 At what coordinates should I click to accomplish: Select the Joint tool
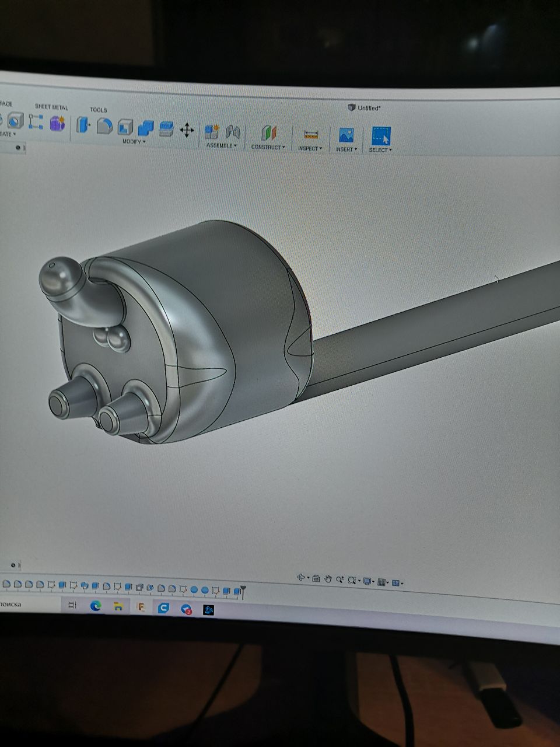coord(233,132)
